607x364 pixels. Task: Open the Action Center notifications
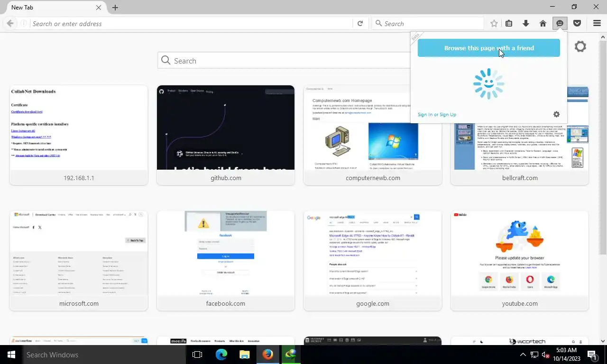[592, 355]
